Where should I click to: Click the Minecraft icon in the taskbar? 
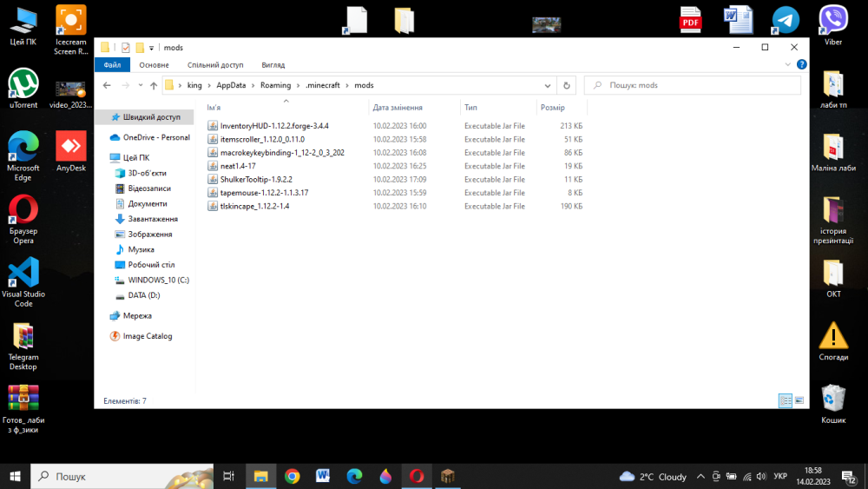tap(447, 476)
